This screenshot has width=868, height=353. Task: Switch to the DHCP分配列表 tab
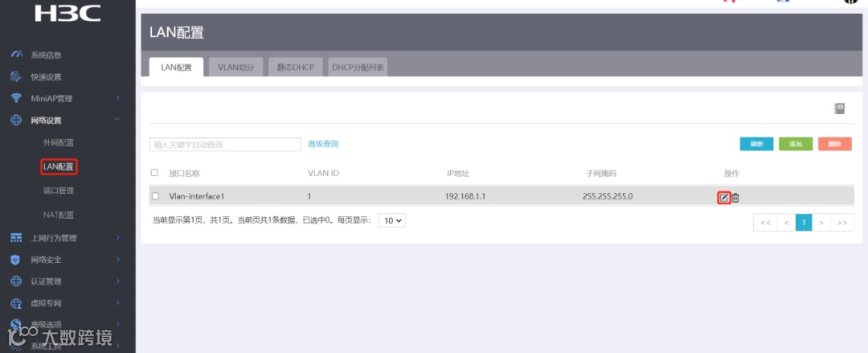tap(358, 68)
